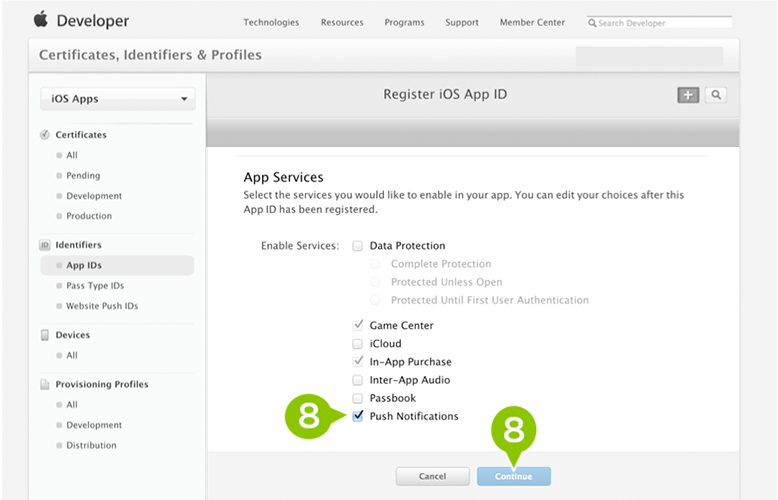The width and height of the screenshot is (778, 500).
Task: Click the Continue button
Action: tap(514, 476)
